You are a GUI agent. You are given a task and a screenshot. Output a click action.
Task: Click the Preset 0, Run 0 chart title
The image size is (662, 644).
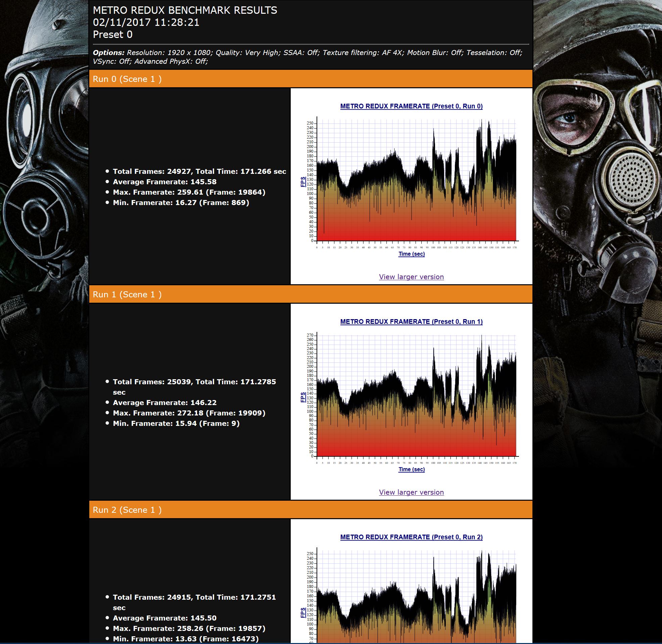[411, 106]
